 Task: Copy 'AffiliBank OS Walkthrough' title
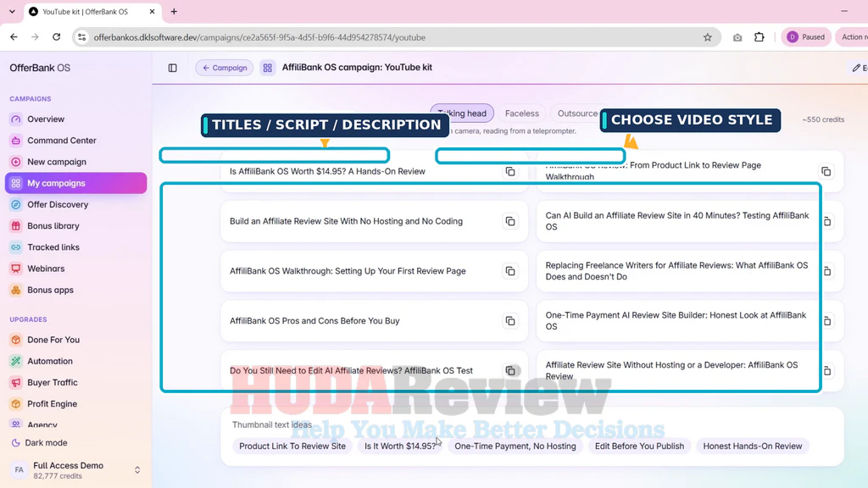click(509, 271)
